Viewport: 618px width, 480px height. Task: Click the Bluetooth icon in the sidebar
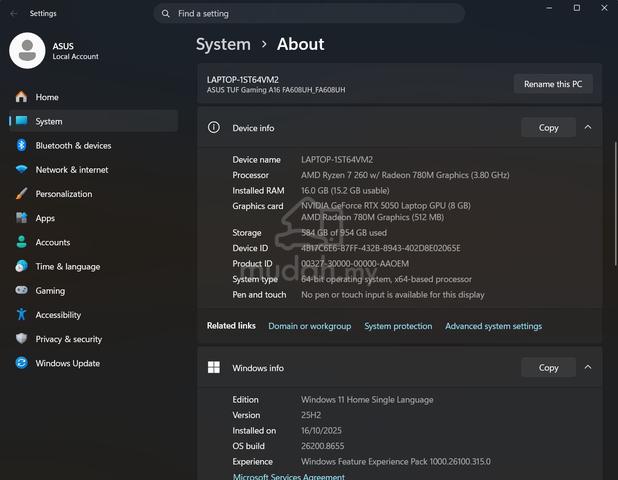click(x=21, y=145)
